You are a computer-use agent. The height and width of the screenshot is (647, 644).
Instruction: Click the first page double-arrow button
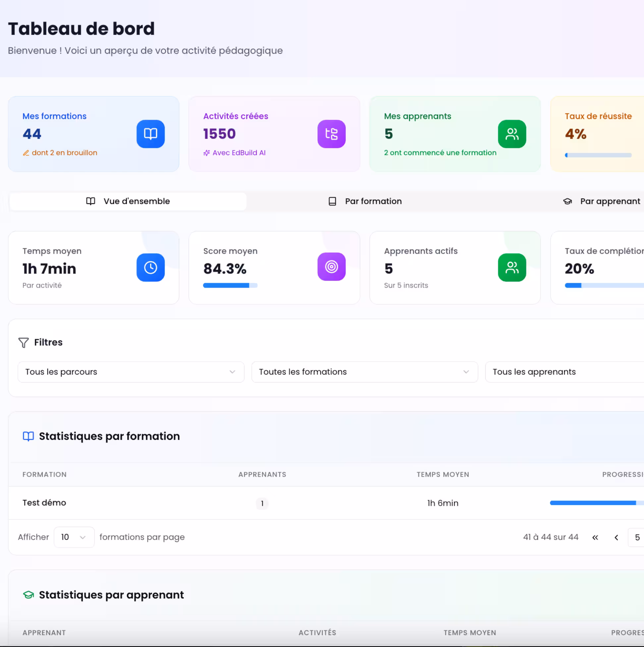[595, 537]
